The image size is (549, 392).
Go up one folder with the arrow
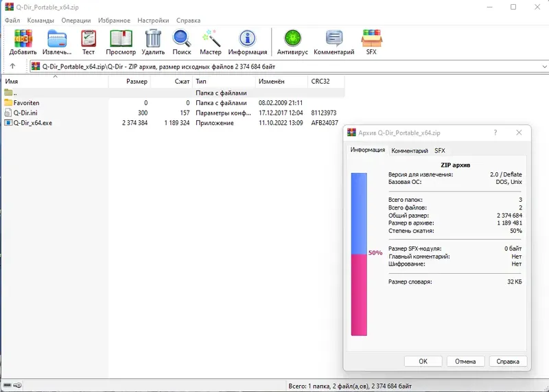[x=12, y=66]
